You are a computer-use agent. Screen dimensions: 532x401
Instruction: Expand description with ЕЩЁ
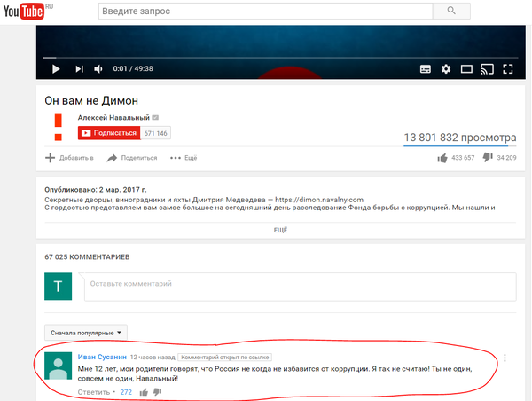(280, 229)
